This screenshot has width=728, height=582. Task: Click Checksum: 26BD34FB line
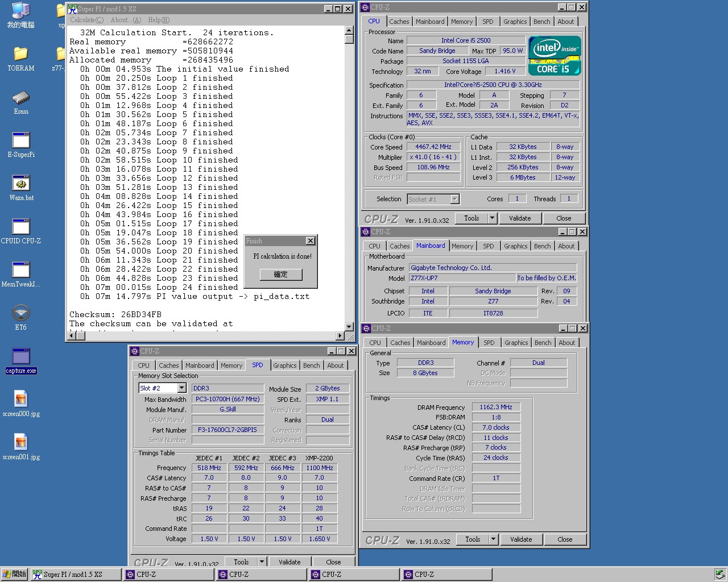(x=115, y=314)
